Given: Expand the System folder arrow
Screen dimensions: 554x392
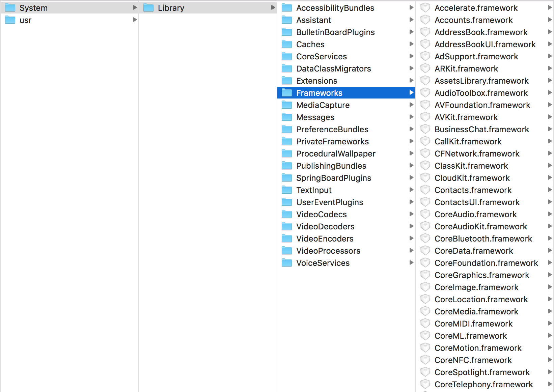Looking at the screenshot, I should (x=135, y=7).
